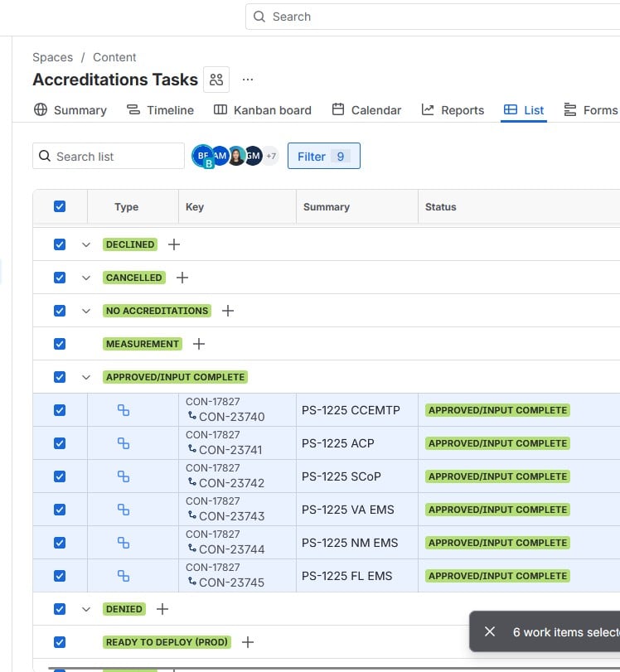This screenshot has width=620, height=672.
Task: Select the AM user avatar filter
Action: [220, 156]
